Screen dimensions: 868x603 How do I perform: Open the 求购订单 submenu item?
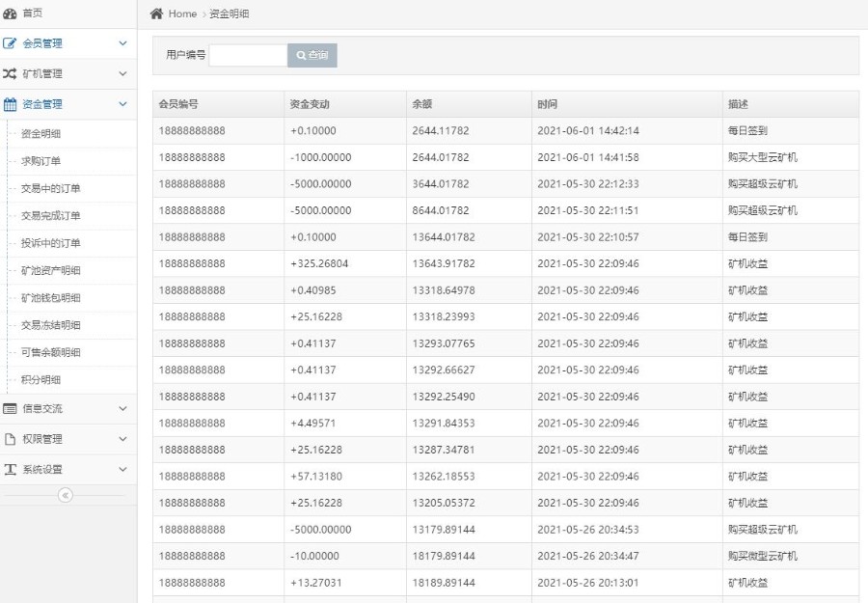41,161
